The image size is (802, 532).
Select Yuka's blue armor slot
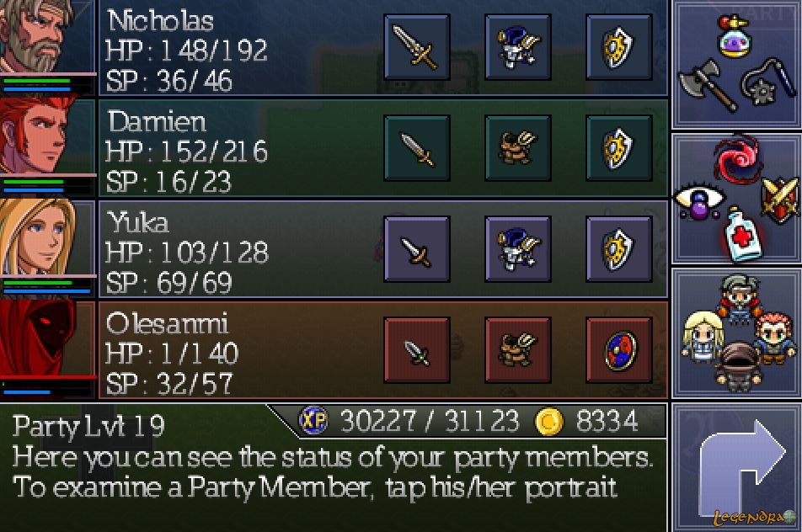[x=517, y=249]
